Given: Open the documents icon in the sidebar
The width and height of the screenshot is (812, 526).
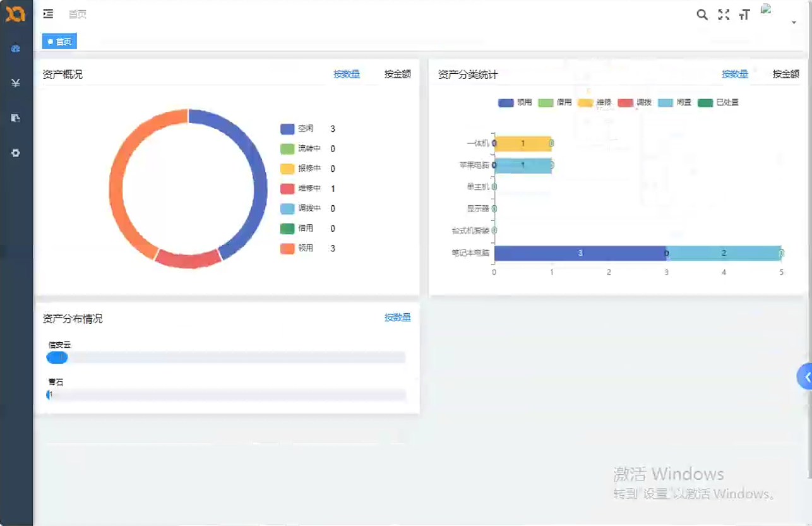Looking at the screenshot, I should 16,117.
